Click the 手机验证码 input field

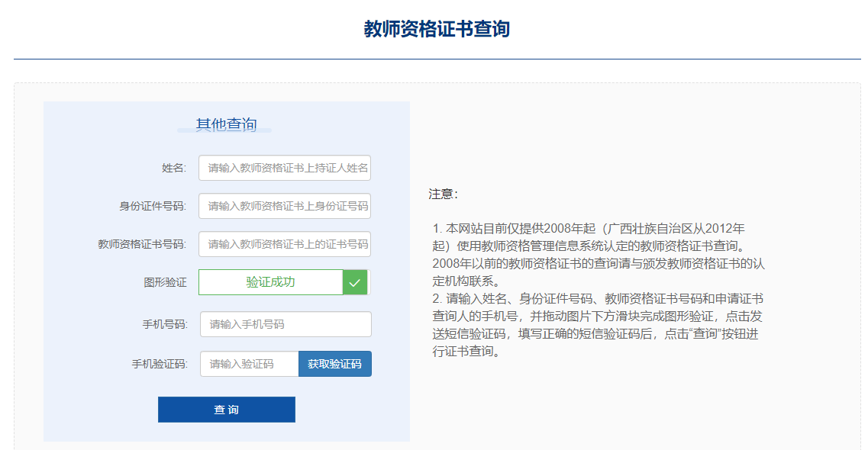point(248,364)
